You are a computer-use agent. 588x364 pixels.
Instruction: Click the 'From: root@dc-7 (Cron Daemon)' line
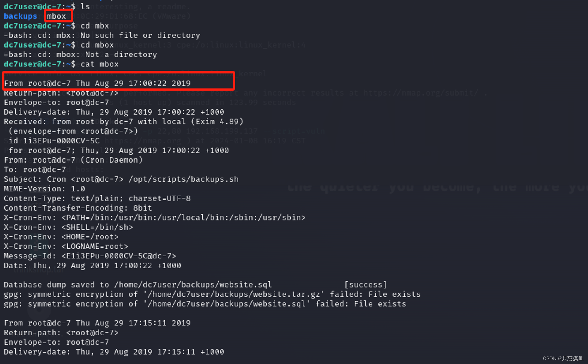coord(73,160)
